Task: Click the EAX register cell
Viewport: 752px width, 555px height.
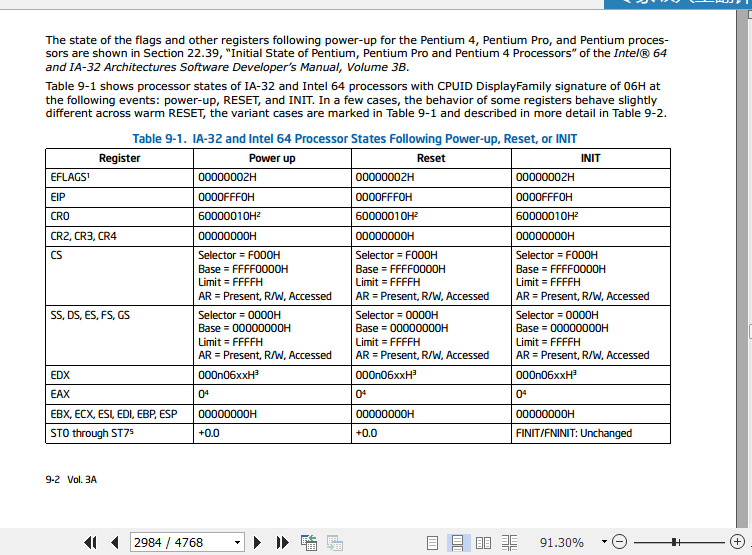Action: (x=119, y=394)
